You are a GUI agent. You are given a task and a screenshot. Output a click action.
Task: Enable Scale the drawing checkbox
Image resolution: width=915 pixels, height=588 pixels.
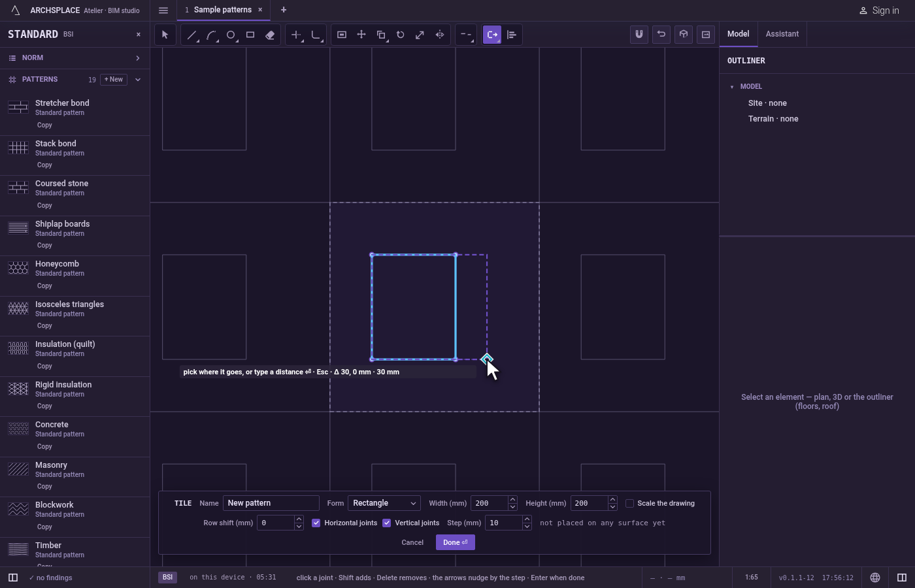pyautogui.click(x=630, y=503)
